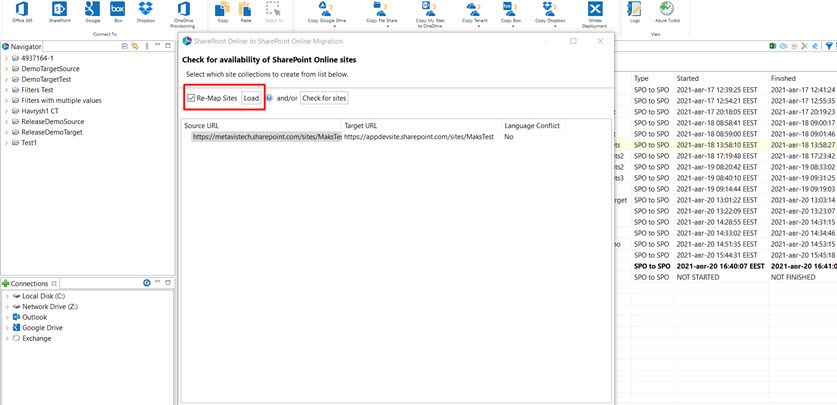The image size is (837, 405).
Task: Click the help icon next to Load
Action: (x=270, y=98)
